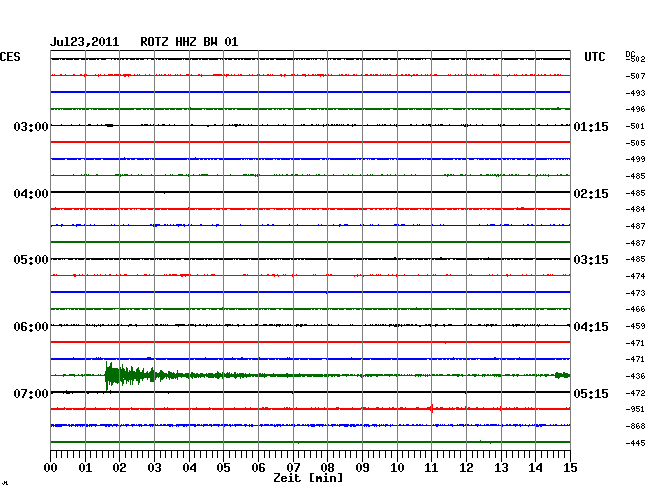Click the DC offset value -472

635,393
